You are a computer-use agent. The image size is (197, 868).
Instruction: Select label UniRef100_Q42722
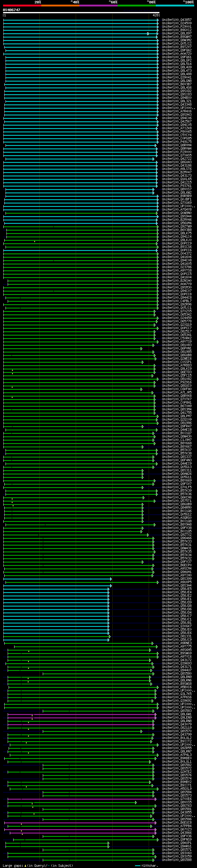coord(176,159)
